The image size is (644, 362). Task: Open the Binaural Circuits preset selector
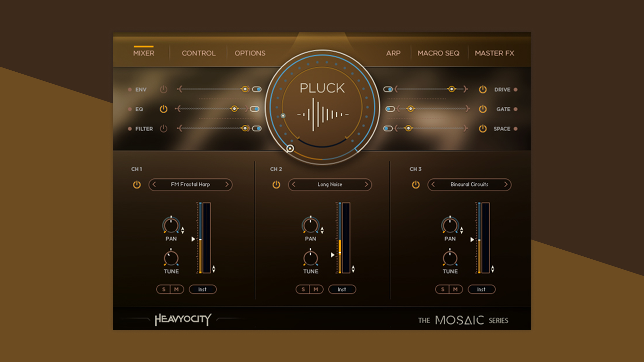pyautogui.click(x=469, y=185)
